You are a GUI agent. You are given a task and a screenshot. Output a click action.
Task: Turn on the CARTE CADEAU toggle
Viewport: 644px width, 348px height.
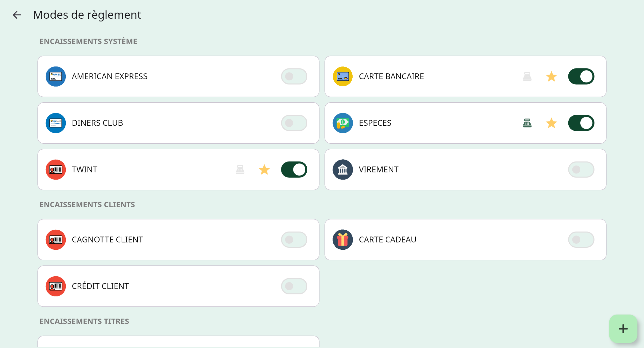pyautogui.click(x=581, y=240)
